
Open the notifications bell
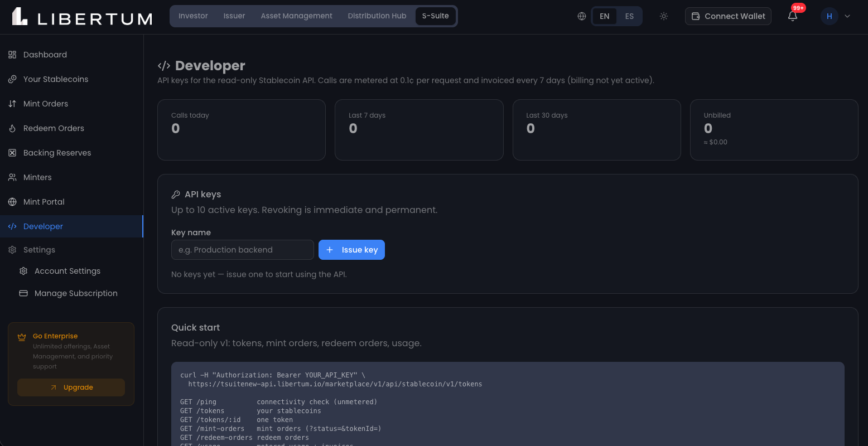(793, 16)
